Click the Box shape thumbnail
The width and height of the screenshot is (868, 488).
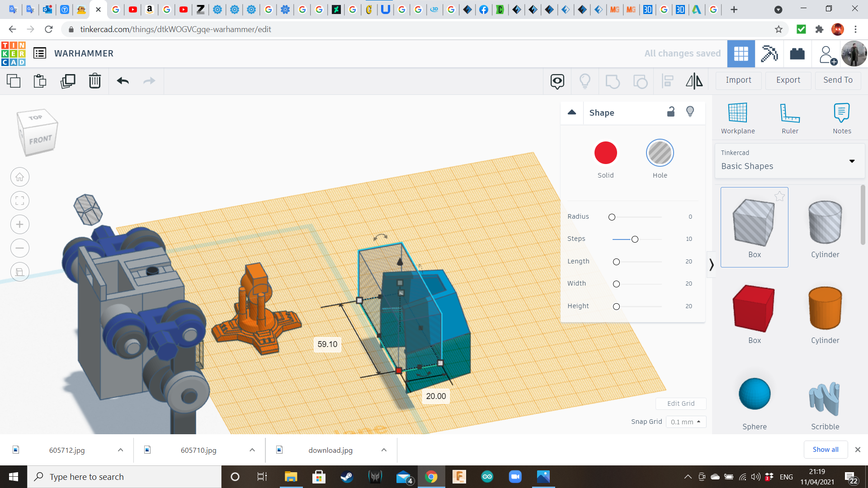(x=754, y=224)
